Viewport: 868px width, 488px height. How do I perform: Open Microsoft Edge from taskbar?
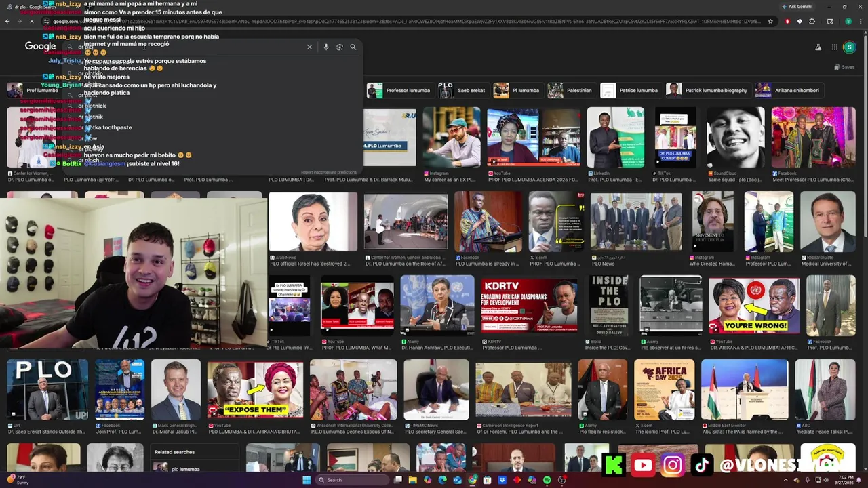point(442,480)
